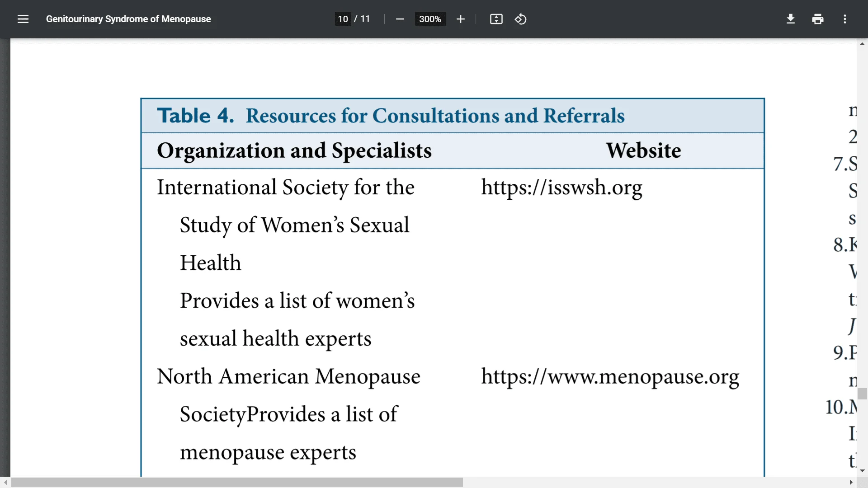868x488 pixels.
Task: Click the text Provides a list of women's
Action: tap(297, 301)
